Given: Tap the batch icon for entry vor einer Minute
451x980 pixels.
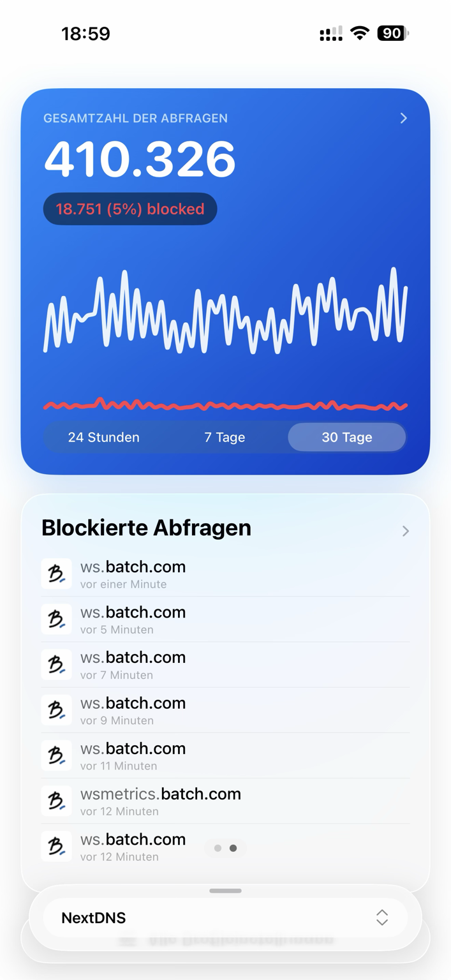Looking at the screenshot, I should tap(56, 574).
